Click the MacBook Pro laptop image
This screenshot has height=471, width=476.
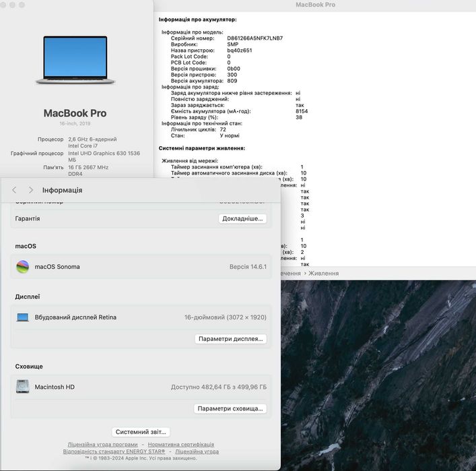(75, 59)
